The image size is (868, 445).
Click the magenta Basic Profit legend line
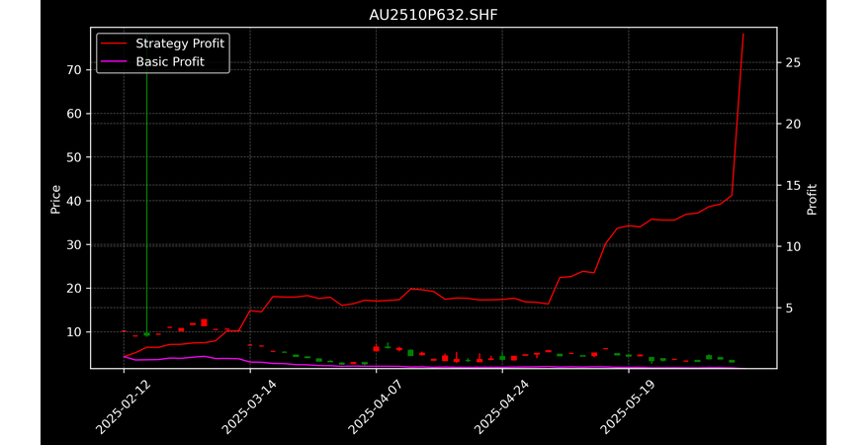click(114, 61)
